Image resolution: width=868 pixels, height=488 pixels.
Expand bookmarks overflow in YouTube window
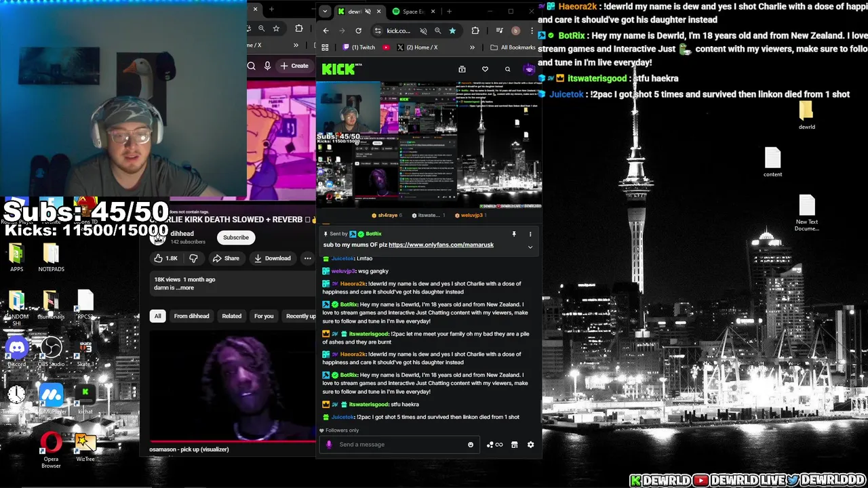296,45
